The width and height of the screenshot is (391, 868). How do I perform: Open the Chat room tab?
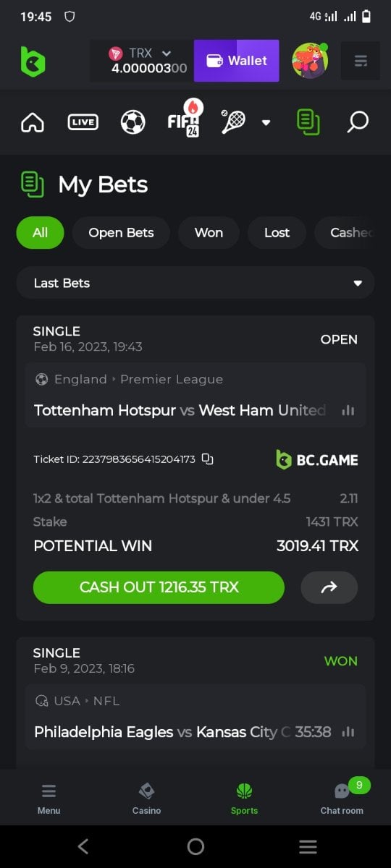(342, 798)
